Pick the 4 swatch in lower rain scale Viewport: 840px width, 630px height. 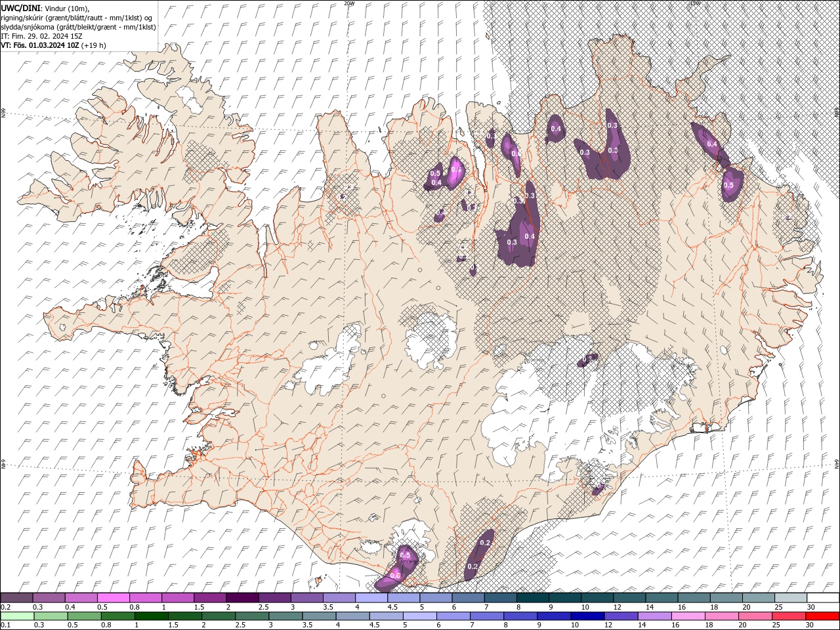(352, 616)
